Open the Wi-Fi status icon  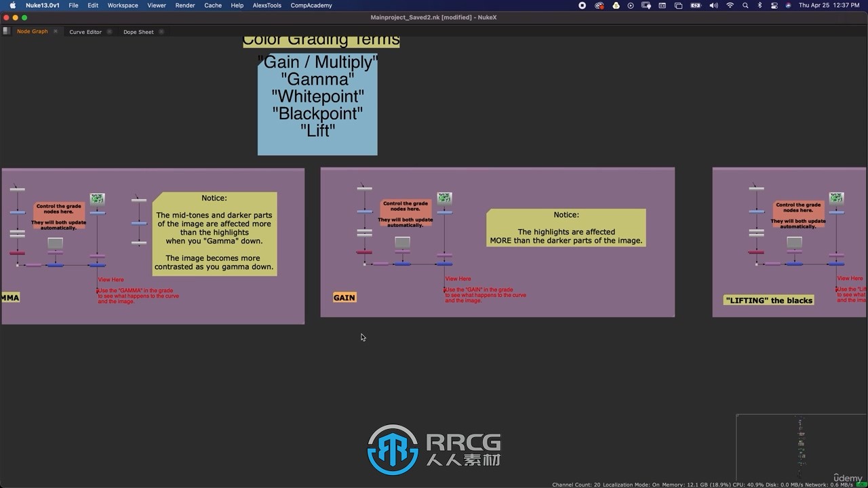tap(730, 5)
